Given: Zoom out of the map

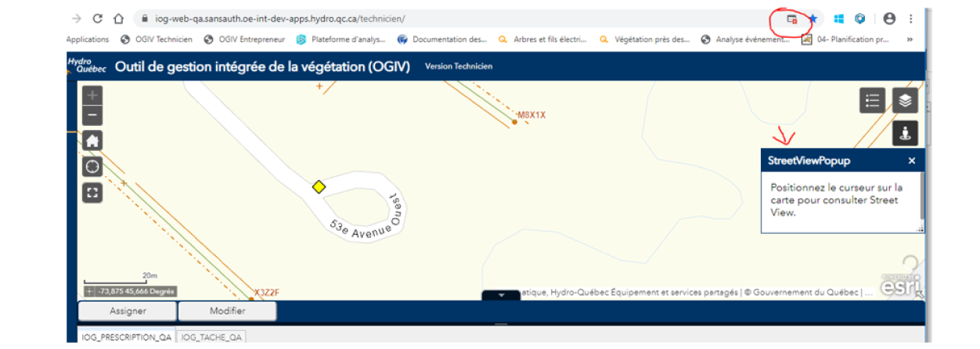Looking at the screenshot, I should click(x=92, y=116).
